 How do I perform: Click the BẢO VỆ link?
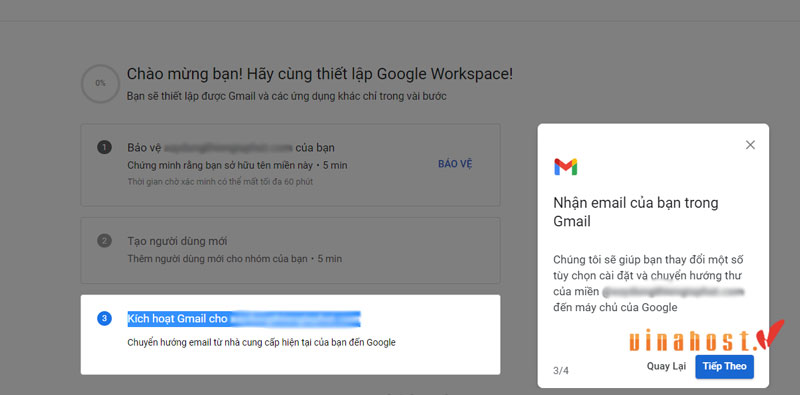pos(455,164)
